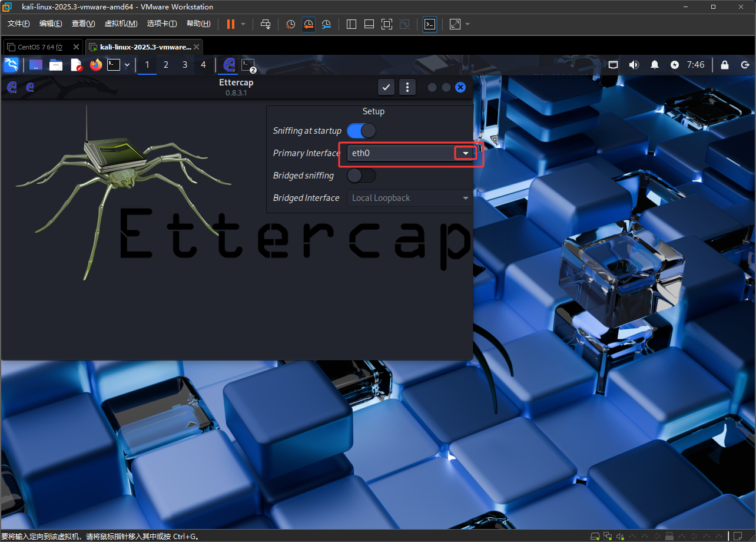Screen dimensions: 756x542
Task: Expand the terminal launcher dropdown arrow
Action: 127,65
